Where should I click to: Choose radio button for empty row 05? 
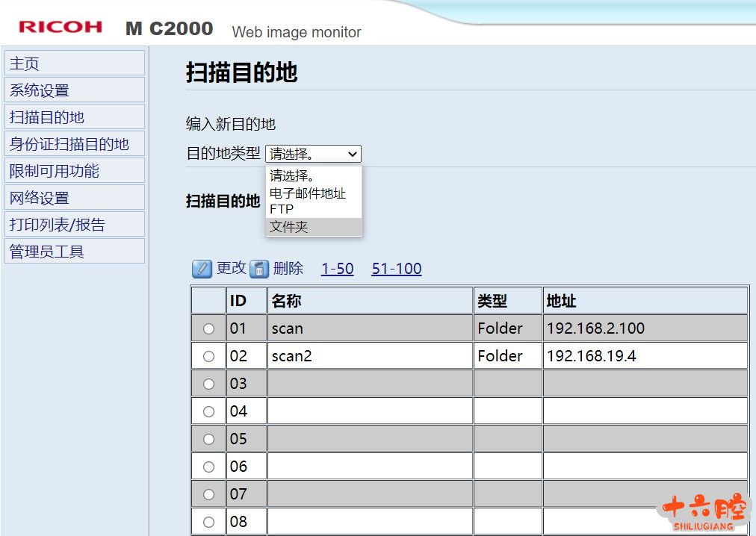coord(208,439)
